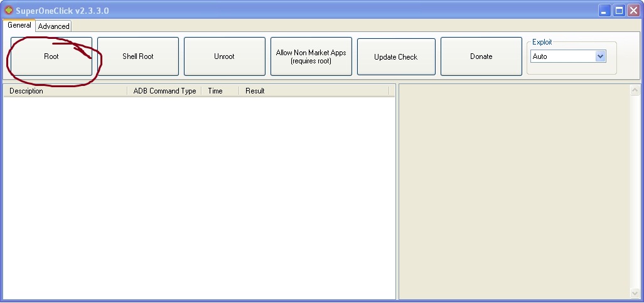Select the General tab
644x303 pixels.
[19, 25]
